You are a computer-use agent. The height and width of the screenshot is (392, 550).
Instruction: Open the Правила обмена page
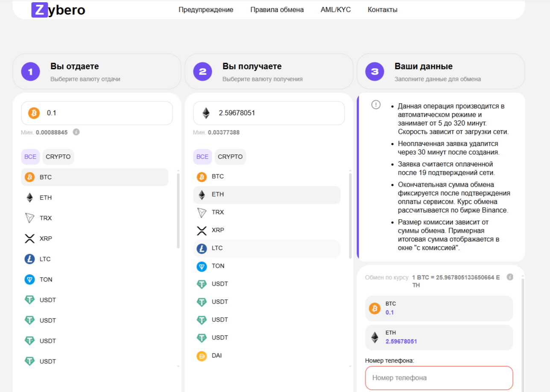coord(277,9)
